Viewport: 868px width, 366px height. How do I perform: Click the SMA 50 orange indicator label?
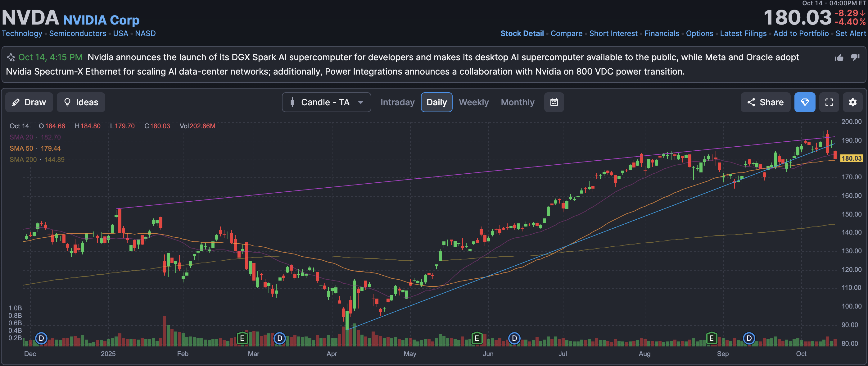tap(21, 149)
